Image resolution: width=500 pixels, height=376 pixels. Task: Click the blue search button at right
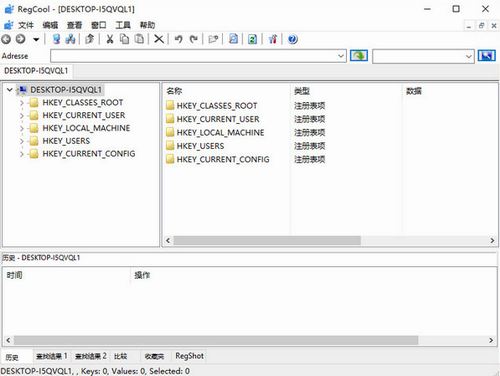(487, 56)
